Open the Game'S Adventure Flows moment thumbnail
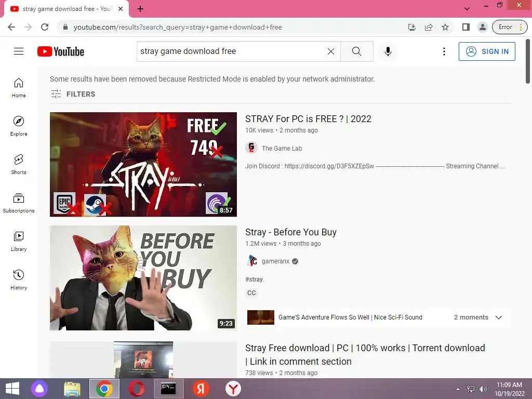 coord(261,317)
